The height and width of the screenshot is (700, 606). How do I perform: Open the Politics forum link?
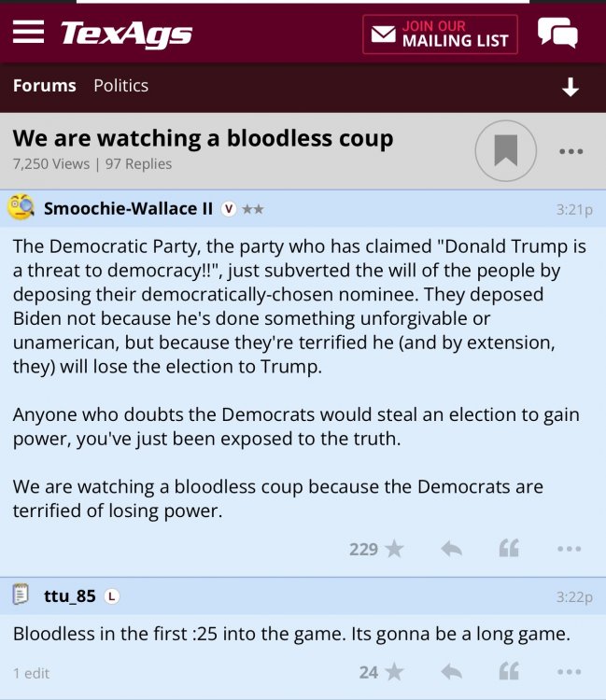[120, 86]
